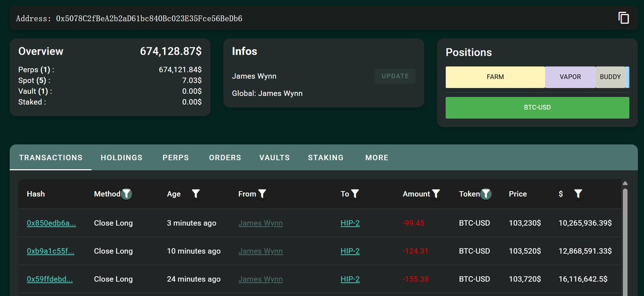Screen dimensions: 644x296
Task: Click the Perps (1) overview row label
Action: 36,70
